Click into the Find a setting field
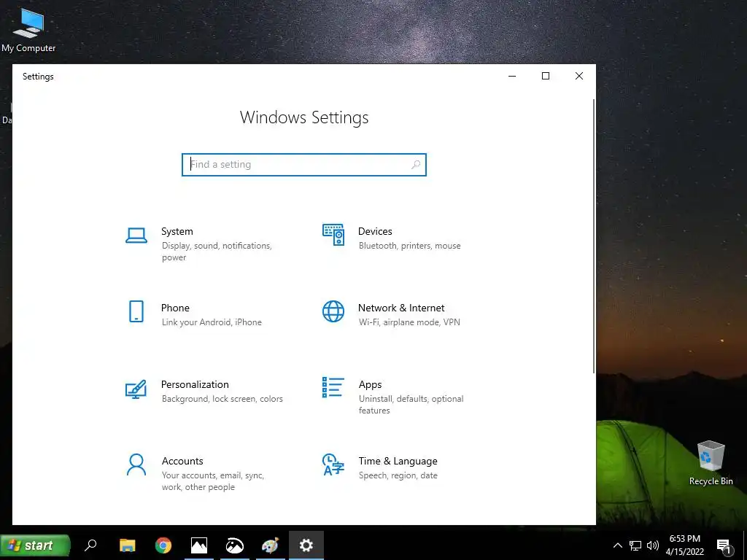 [x=304, y=164]
